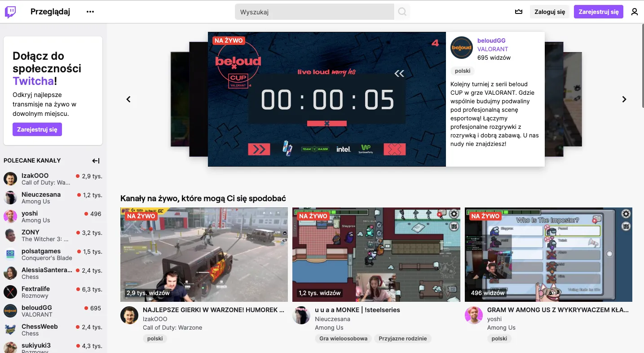The image size is (644, 353).
Task: Go to next carousel stream arrow
Action: point(624,99)
